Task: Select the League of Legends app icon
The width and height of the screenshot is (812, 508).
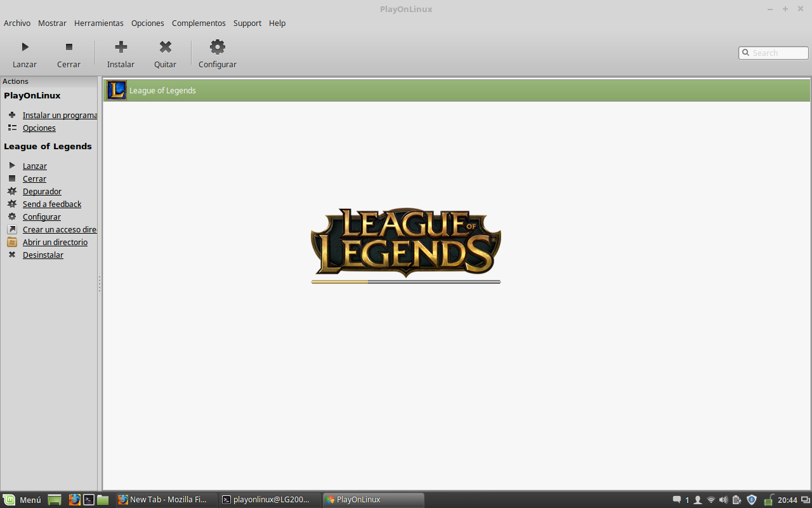Action: 117,90
